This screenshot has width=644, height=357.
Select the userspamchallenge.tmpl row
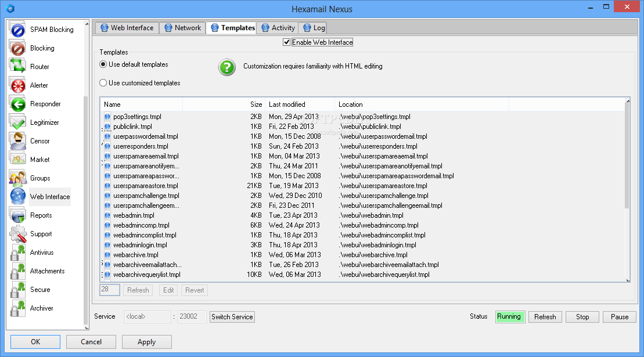tap(362, 196)
